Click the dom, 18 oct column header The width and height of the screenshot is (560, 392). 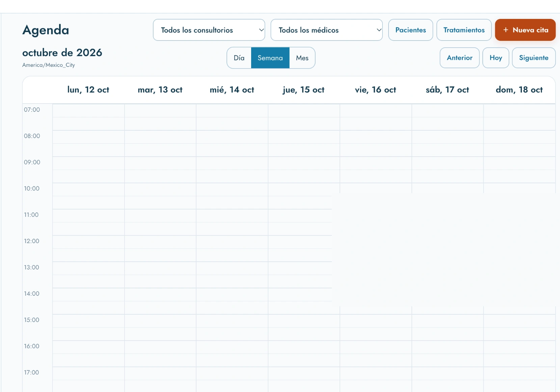click(x=519, y=90)
